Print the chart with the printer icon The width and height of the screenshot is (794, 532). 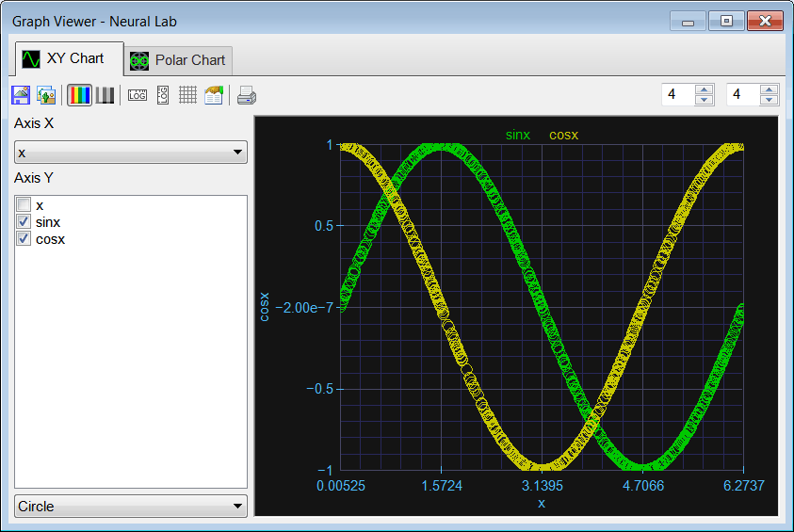(x=247, y=95)
